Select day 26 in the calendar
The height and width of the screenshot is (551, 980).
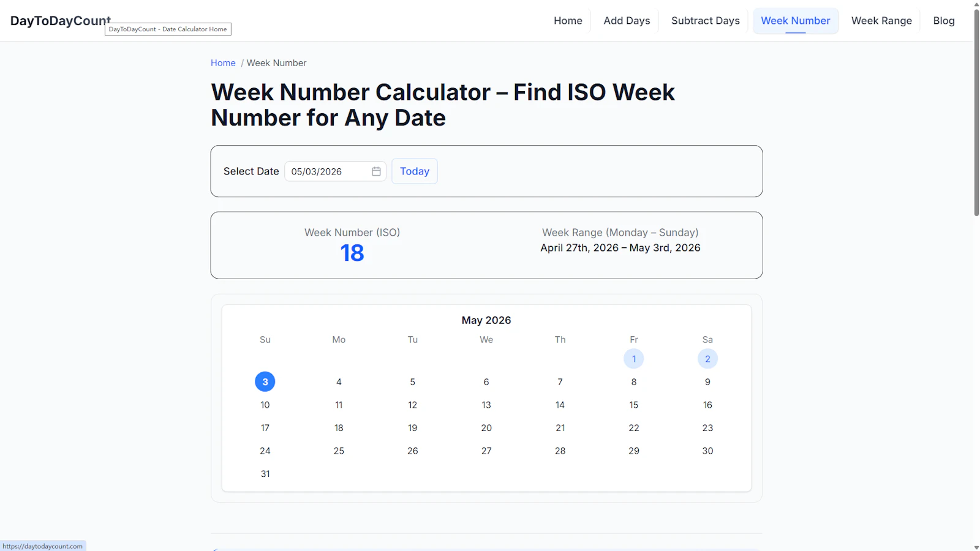pyautogui.click(x=412, y=451)
